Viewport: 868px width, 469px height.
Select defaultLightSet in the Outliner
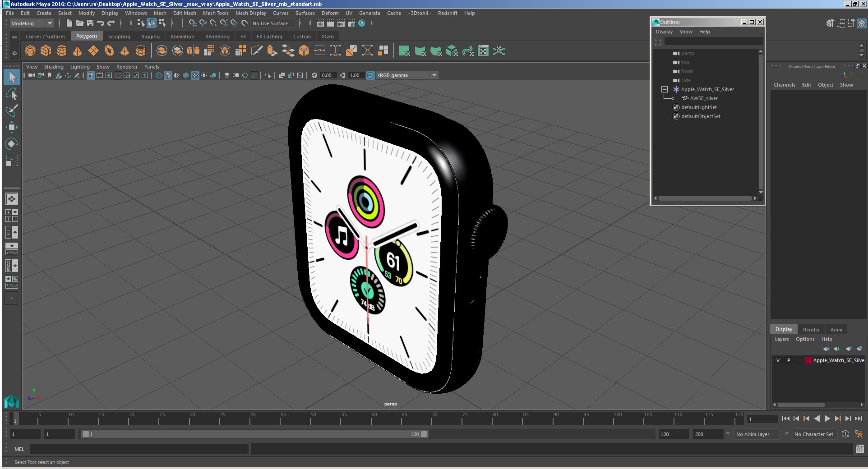point(699,107)
